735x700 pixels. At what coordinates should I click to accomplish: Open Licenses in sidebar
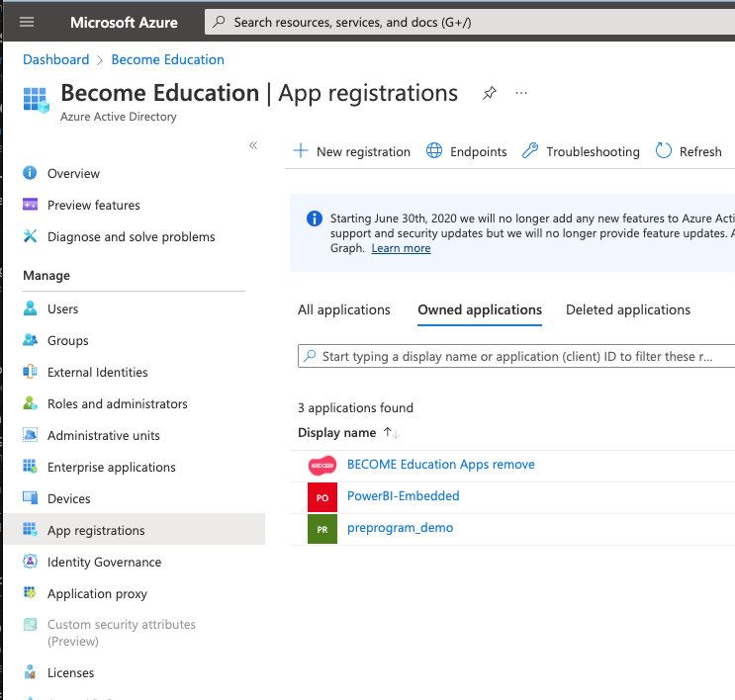tap(71, 673)
